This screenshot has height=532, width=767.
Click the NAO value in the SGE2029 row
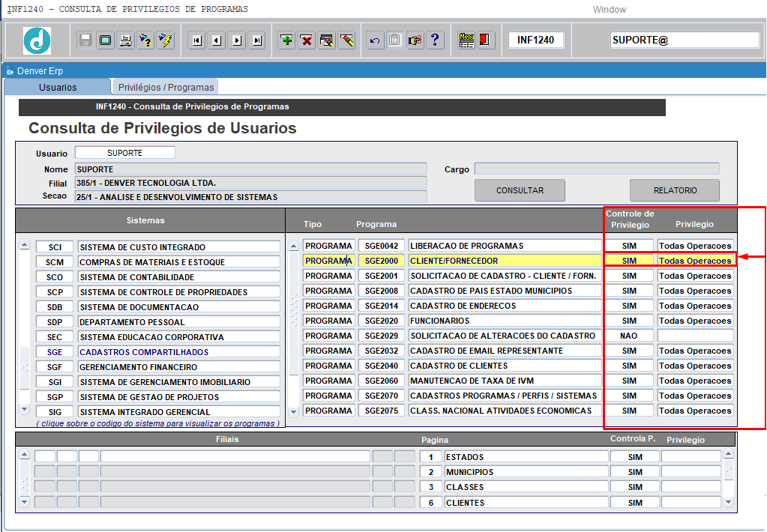coord(629,336)
